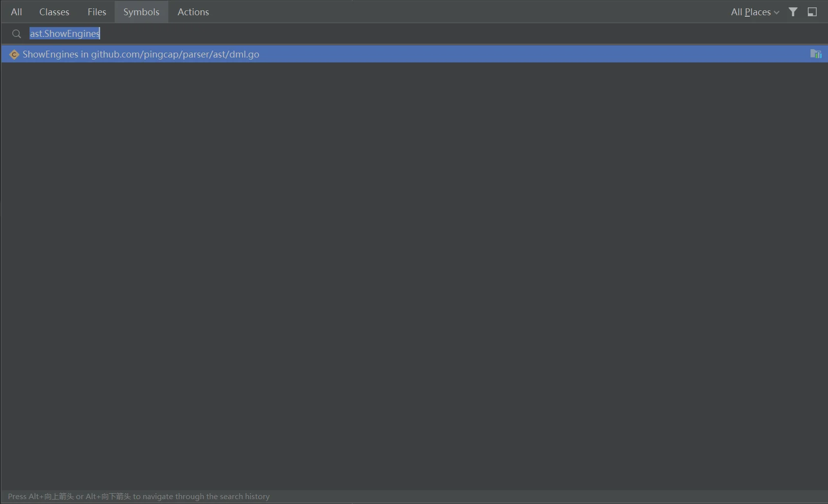Viewport: 828px width, 504px height.
Task: Pin results using the corner window icon
Action: coord(812,11)
